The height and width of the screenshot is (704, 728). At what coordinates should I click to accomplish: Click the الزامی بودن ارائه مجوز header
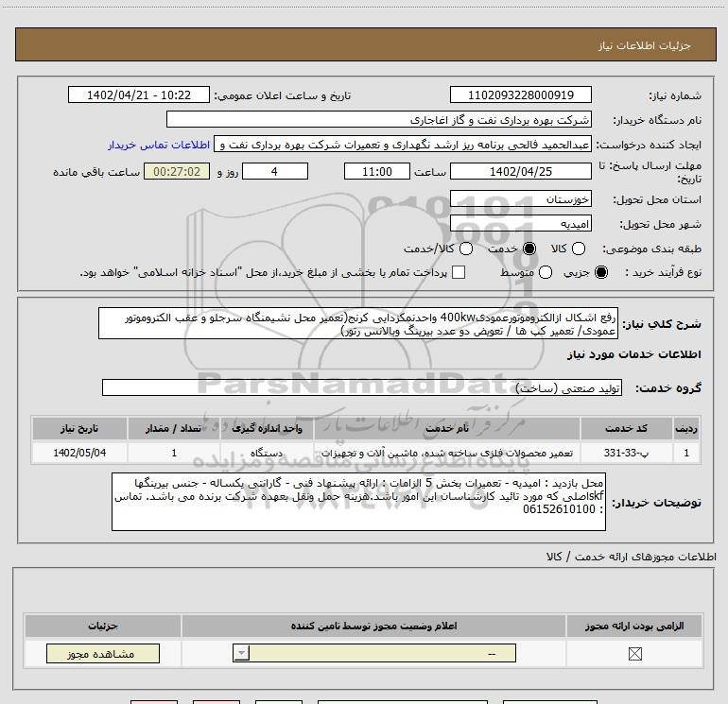tap(634, 626)
